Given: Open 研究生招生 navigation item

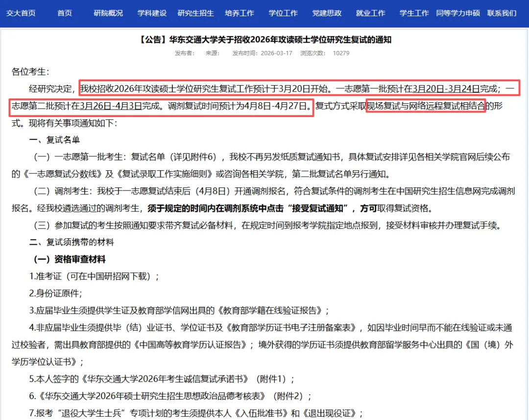Looking at the screenshot, I should (195, 13).
